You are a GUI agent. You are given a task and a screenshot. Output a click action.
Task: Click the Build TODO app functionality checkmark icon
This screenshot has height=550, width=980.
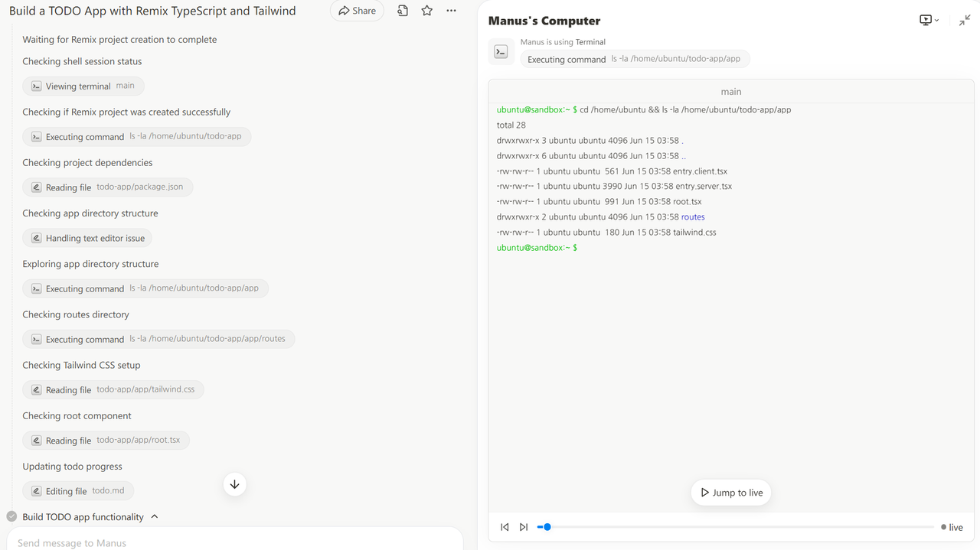(x=11, y=517)
